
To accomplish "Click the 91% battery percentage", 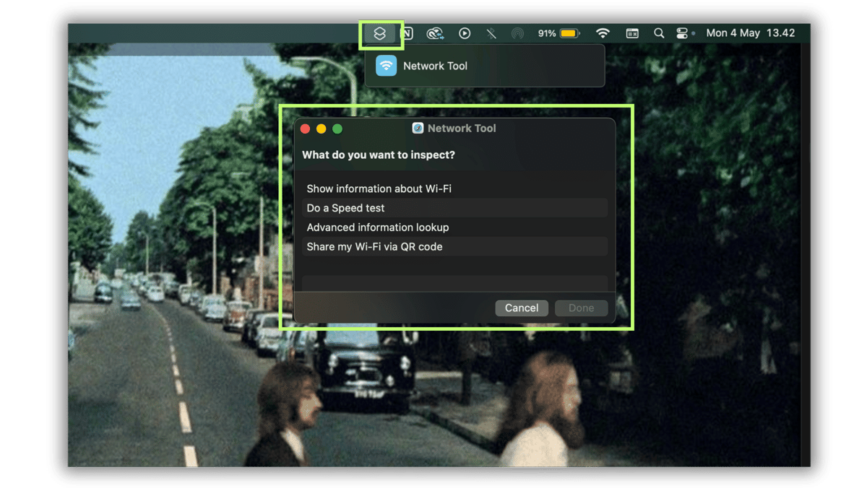I will point(547,33).
